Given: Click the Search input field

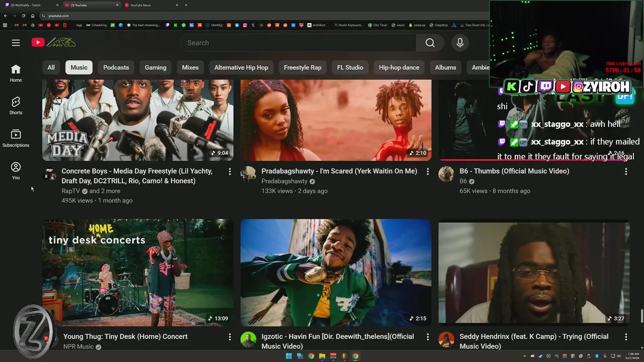Looking at the screenshot, I should [x=298, y=43].
